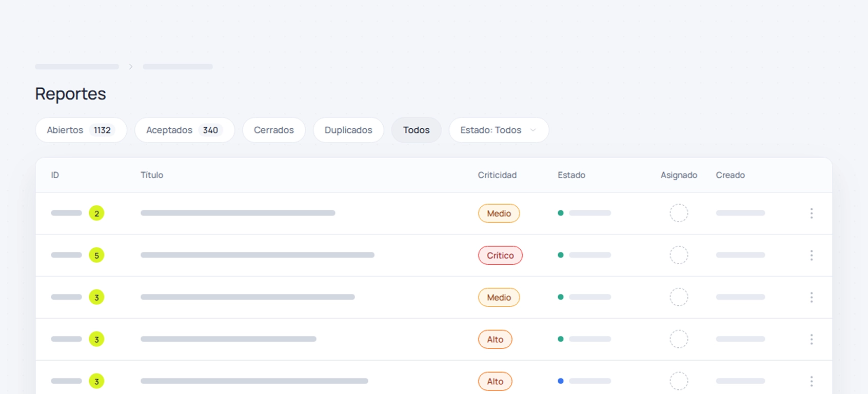The height and width of the screenshot is (394, 868).
Task: Sort by the Creado column header
Action: [730, 175]
